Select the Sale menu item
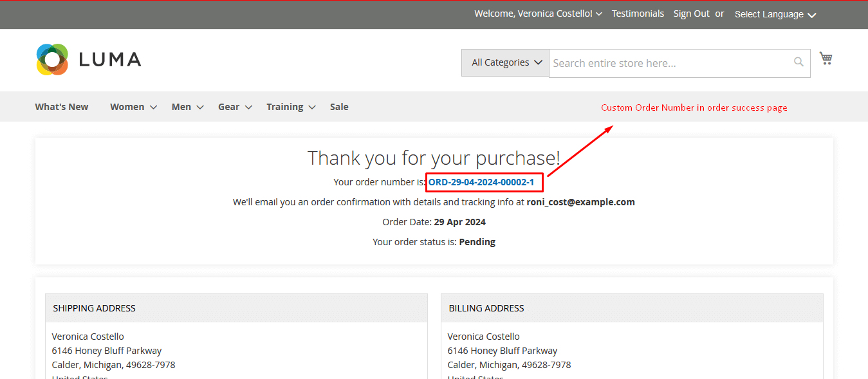This screenshot has height=379, width=868. [x=339, y=107]
